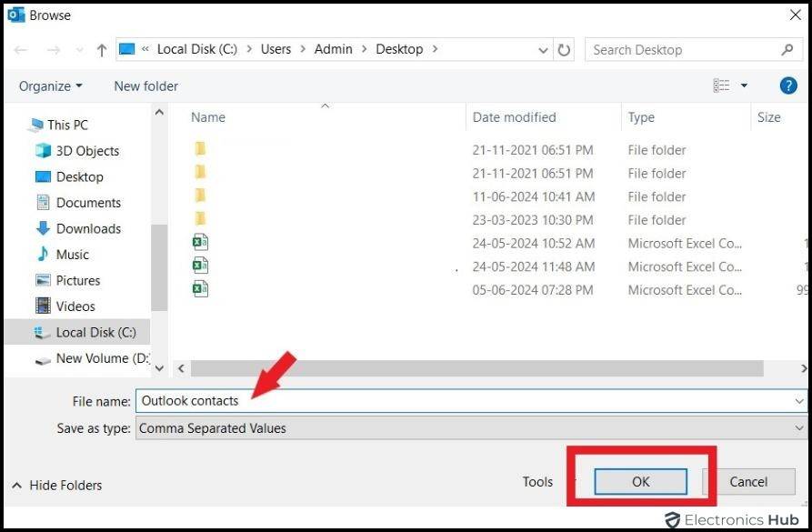Confirm with the OK button
The width and height of the screenshot is (812, 532).
(640, 482)
